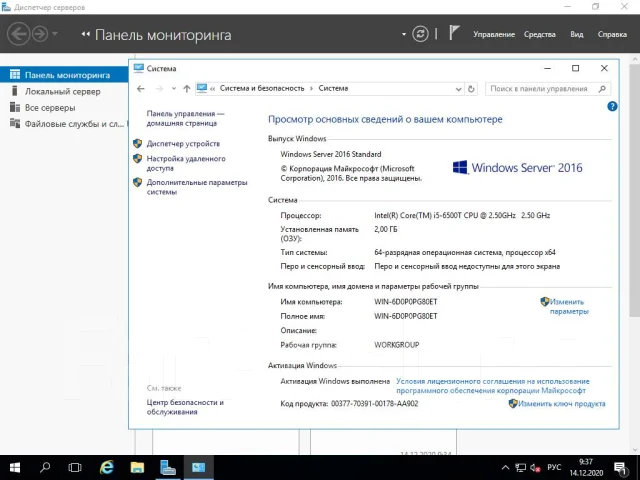Viewport: 640px width, 480px height.
Task: Open navigation history dropdown in Server Manager
Action: pyautogui.click(x=55, y=33)
